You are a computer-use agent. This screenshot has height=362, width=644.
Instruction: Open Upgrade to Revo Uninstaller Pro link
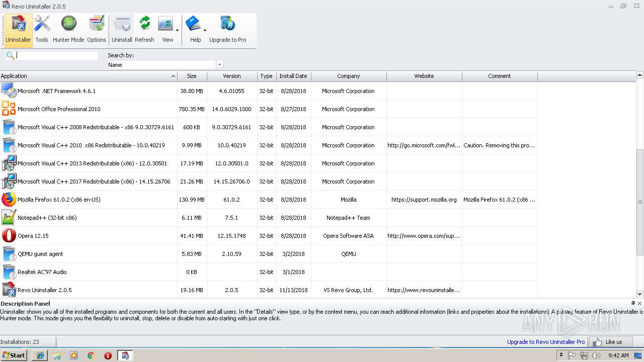tap(546, 342)
